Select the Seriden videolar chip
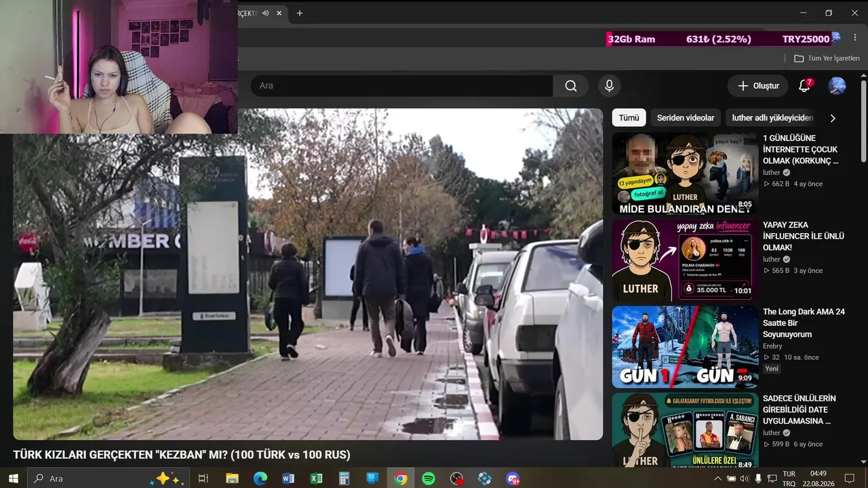The height and width of the screenshot is (488, 868). 686,118
